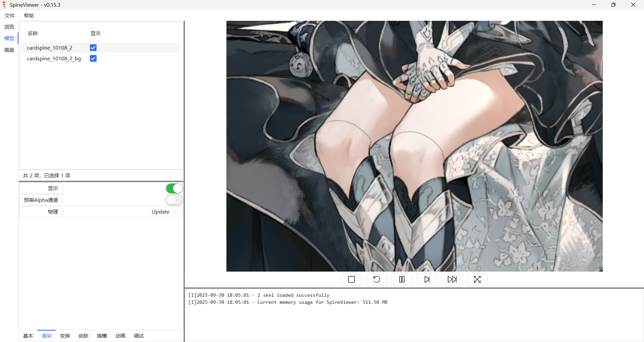The image size is (644, 342).
Task: Click the 显示 property label in render panel
Action: [x=41, y=188]
